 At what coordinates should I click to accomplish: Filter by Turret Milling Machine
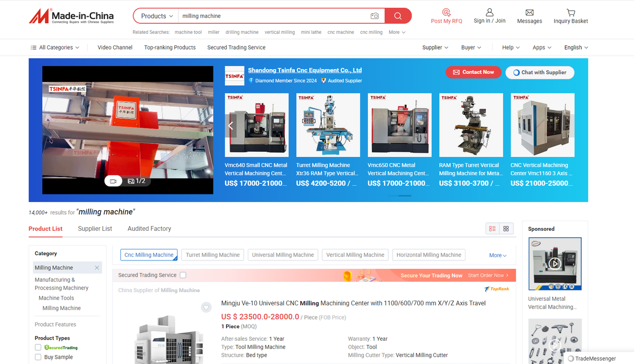pos(213,255)
